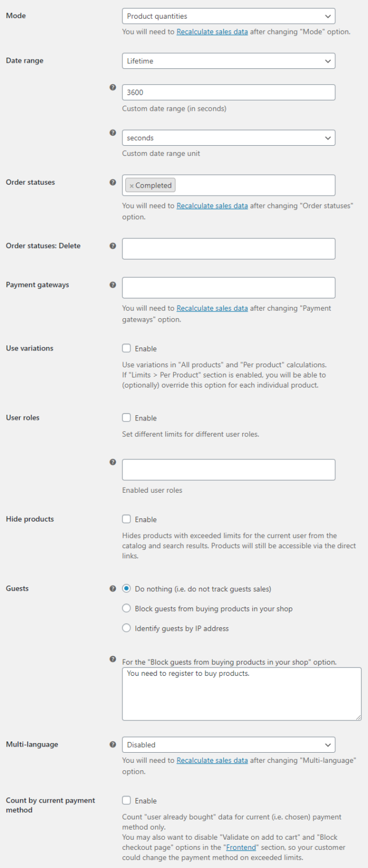Image resolution: width=368 pixels, height=868 pixels.
Task: Remove the Completed order status tag
Action: tap(131, 185)
